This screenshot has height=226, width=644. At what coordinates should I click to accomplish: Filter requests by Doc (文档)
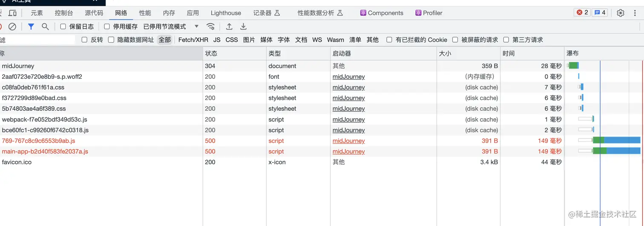click(301, 40)
